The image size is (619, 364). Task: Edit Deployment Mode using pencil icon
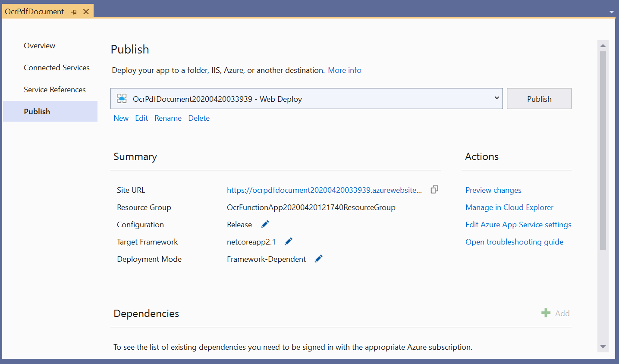[319, 259]
